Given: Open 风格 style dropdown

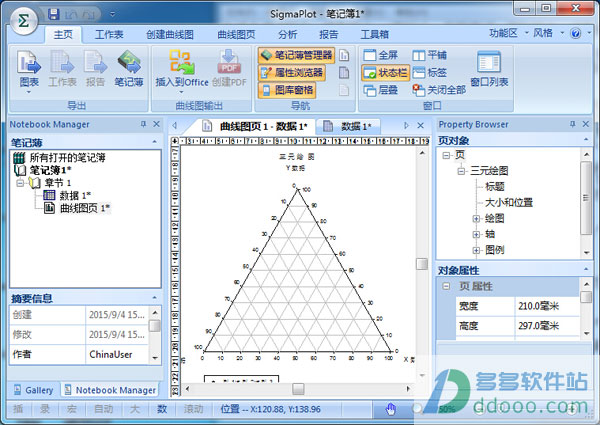Looking at the screenshot, I should click(548, 33).
